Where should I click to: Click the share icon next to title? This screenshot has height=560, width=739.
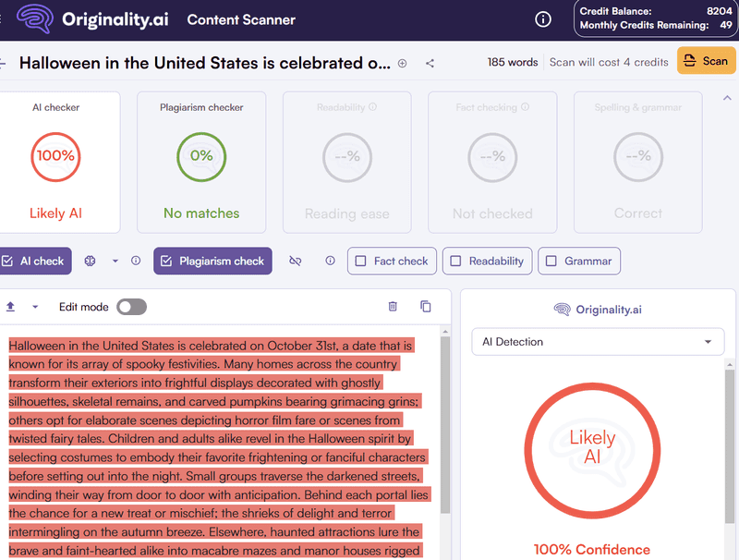[430, 63]
